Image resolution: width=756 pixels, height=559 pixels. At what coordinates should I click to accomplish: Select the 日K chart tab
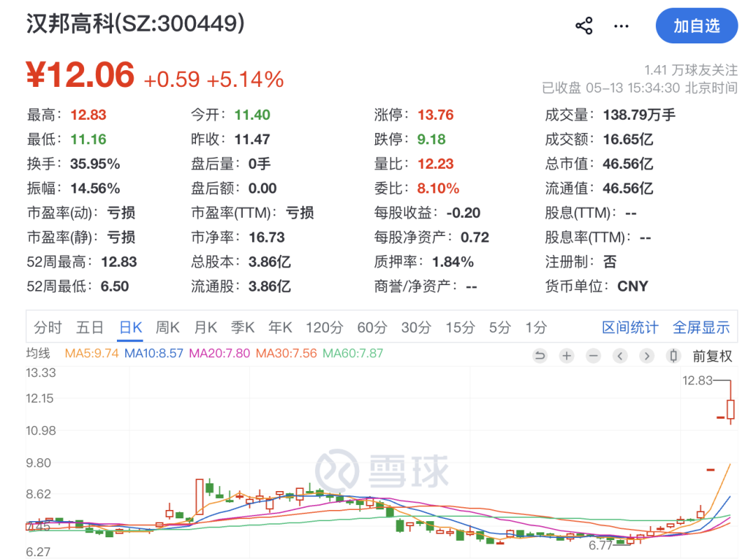(x=130, y=328)
